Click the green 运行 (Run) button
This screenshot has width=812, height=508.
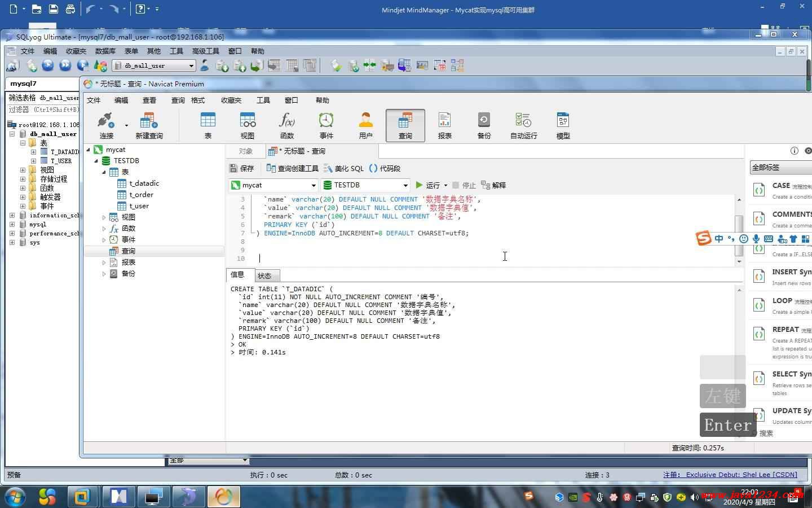click(427, 185)
